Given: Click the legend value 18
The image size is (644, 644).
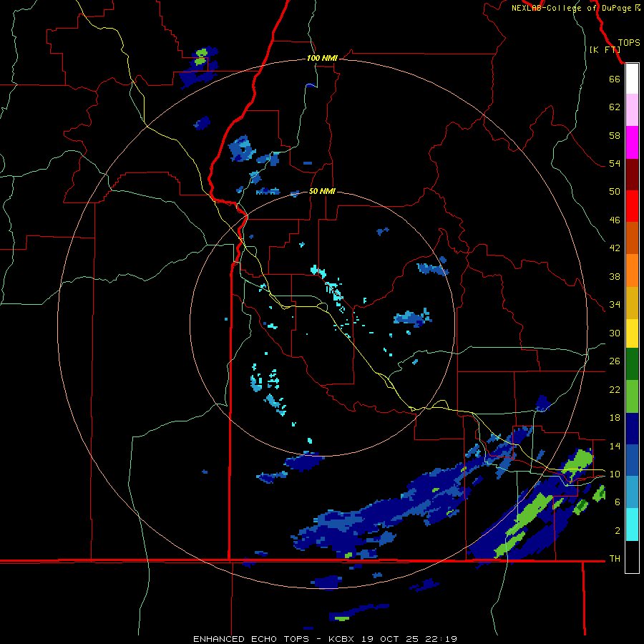Looking at the screenshot, I should click(x=615, y=418).
